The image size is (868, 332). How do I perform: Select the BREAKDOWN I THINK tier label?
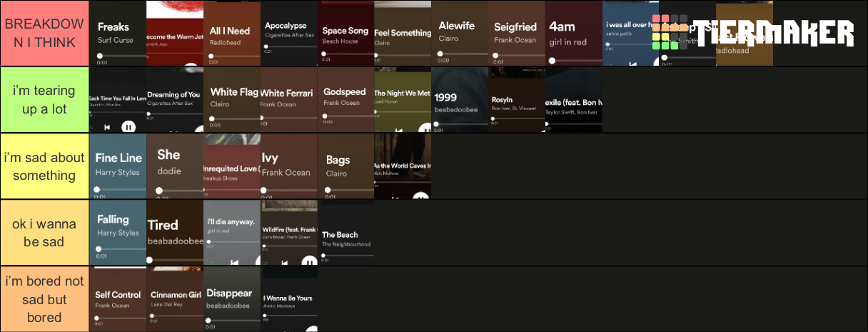(44, 33)
